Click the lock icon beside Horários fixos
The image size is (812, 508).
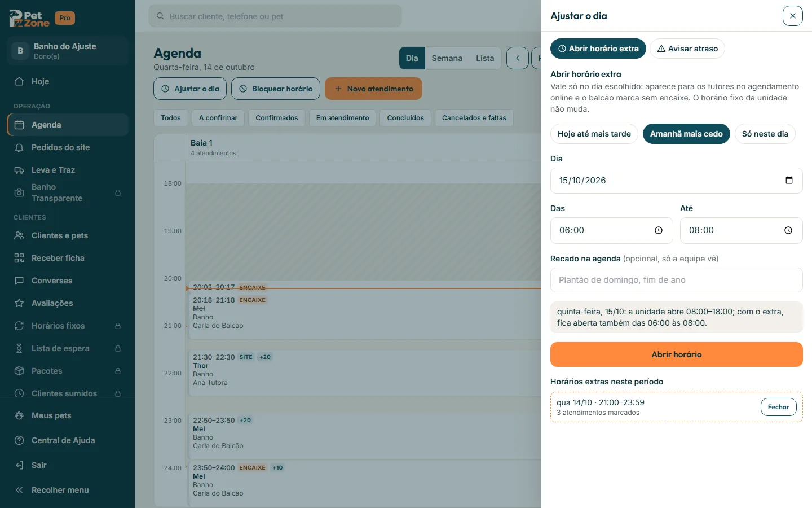[118, 326]
